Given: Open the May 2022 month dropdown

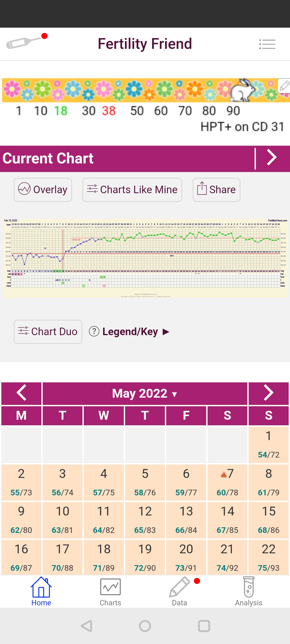Looking at the screenshot, I should [145, 394].
